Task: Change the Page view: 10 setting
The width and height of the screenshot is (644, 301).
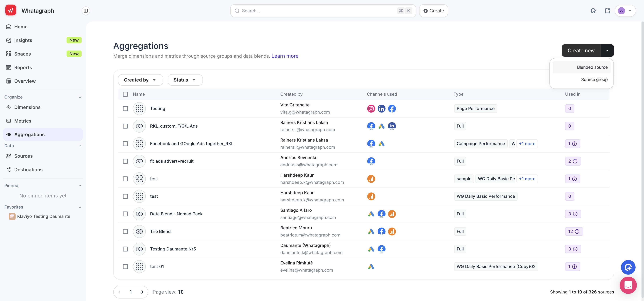Action: 168,292
